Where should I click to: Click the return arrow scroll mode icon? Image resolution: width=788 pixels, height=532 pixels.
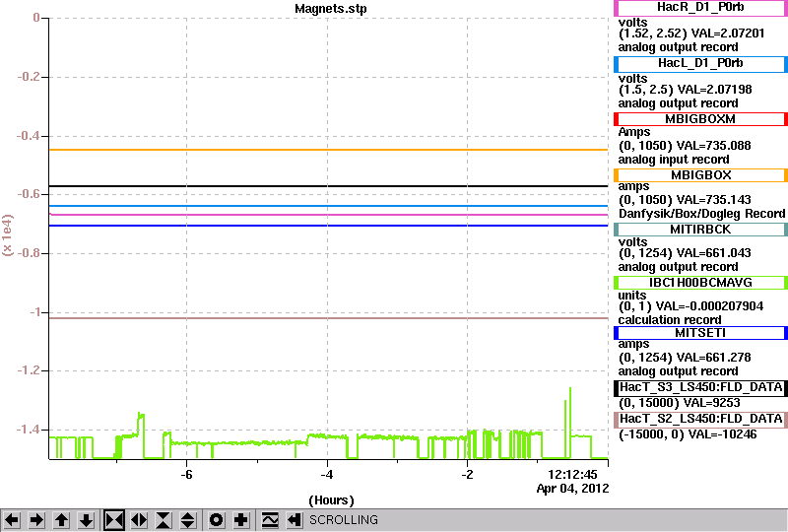pyautogui.click(x=295, y=520)
